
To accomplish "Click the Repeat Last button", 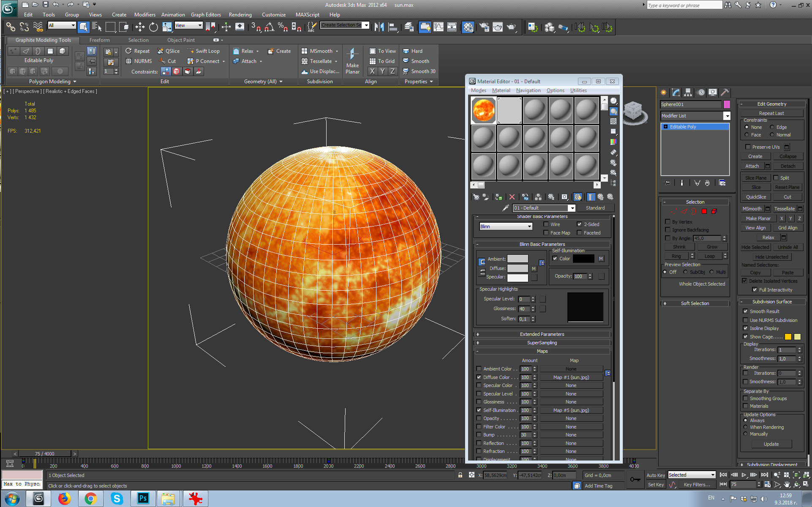I will point(771,113).
